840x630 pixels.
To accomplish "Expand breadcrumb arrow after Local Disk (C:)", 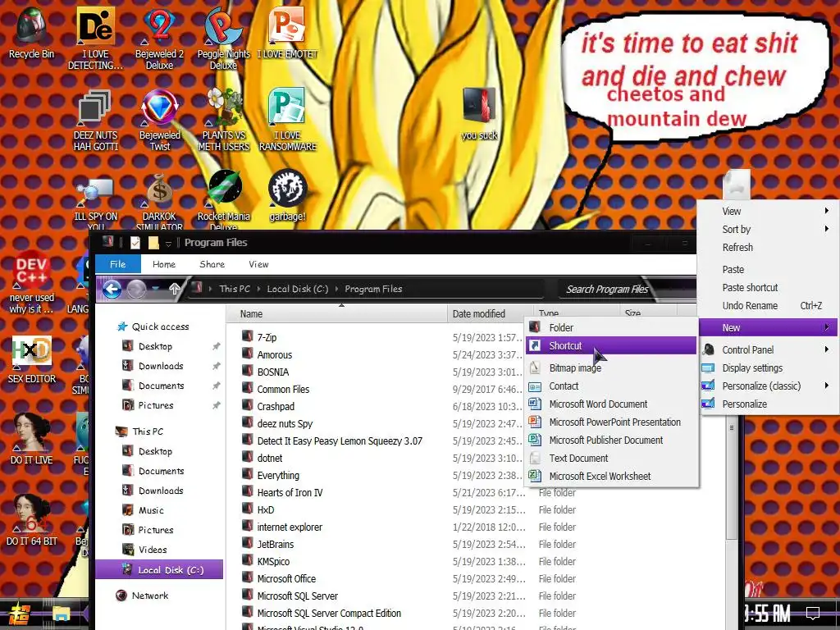I will 336,289.
